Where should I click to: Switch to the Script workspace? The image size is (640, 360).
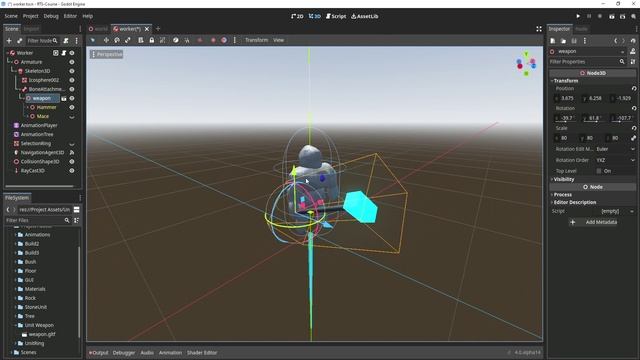[336, 16]
